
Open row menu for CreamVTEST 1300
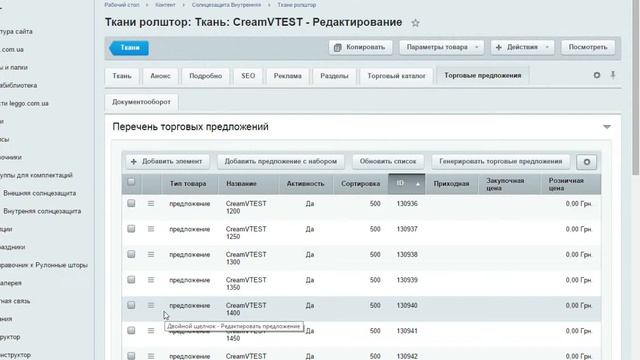(151, 254)
